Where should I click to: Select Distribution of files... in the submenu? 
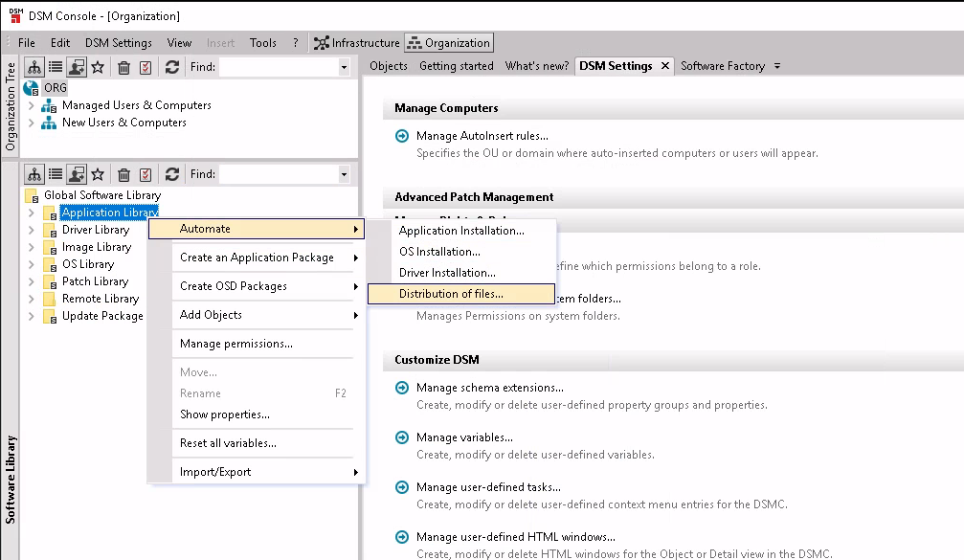coord(461,294)
